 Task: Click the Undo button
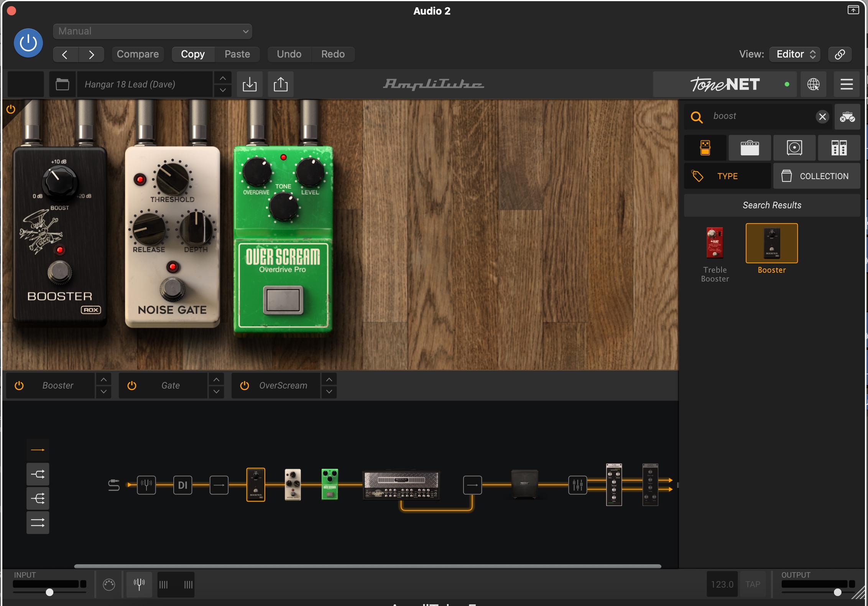pos(289,54)
